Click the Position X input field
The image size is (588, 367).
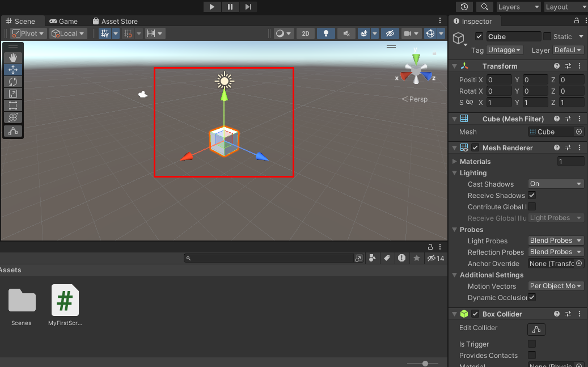tap(498, 80)
